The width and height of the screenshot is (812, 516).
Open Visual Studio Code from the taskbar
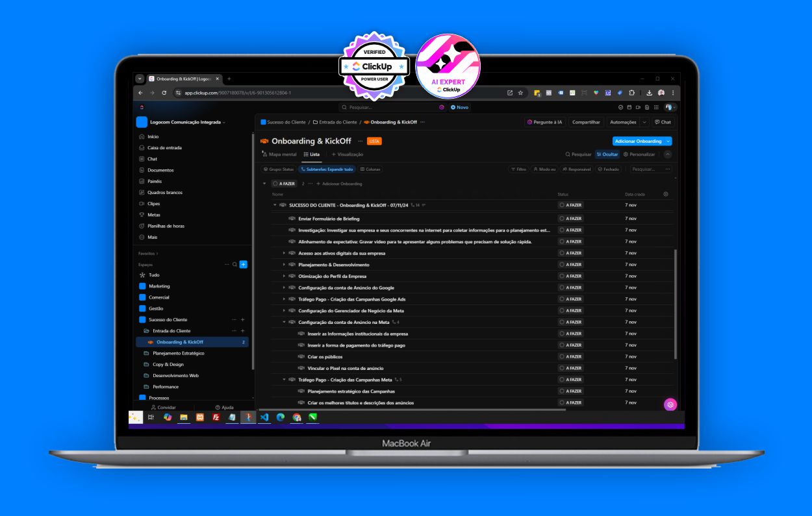pyautogui.click(x=264, y=417)
